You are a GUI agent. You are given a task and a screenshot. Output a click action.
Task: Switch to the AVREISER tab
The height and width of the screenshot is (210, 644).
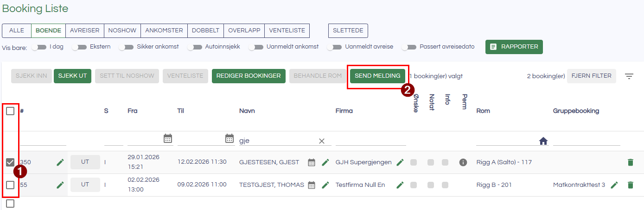[85, 31]
